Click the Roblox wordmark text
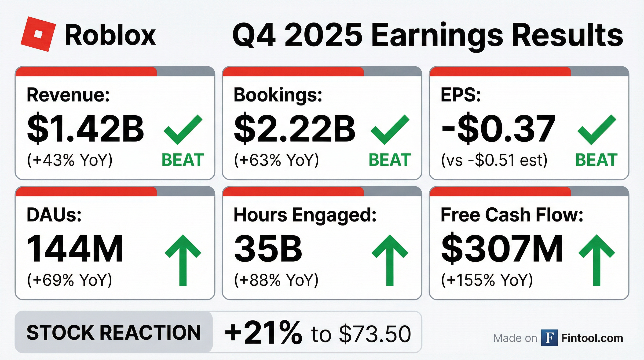Image resolution: width=644 pixels, height=360 pixels. (x=110, y=35)
